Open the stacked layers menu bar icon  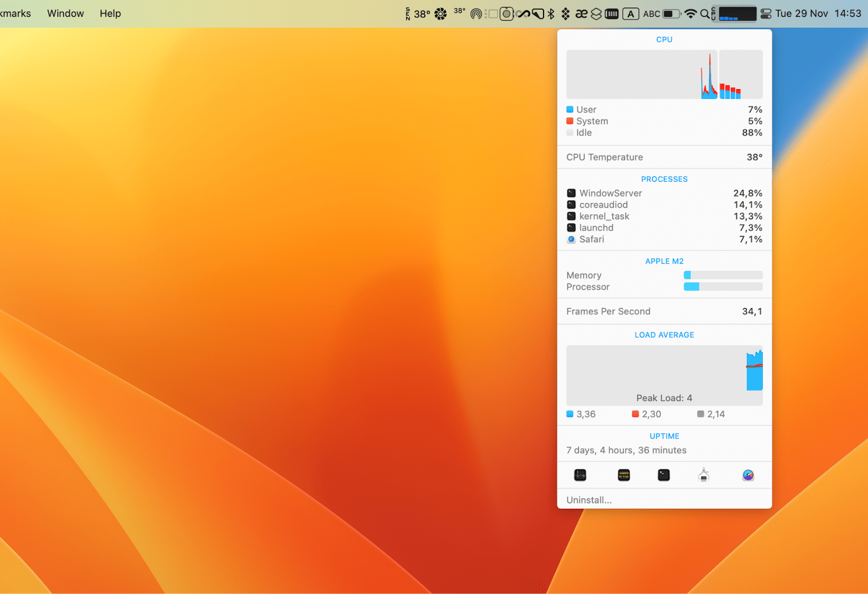(596, 14)
